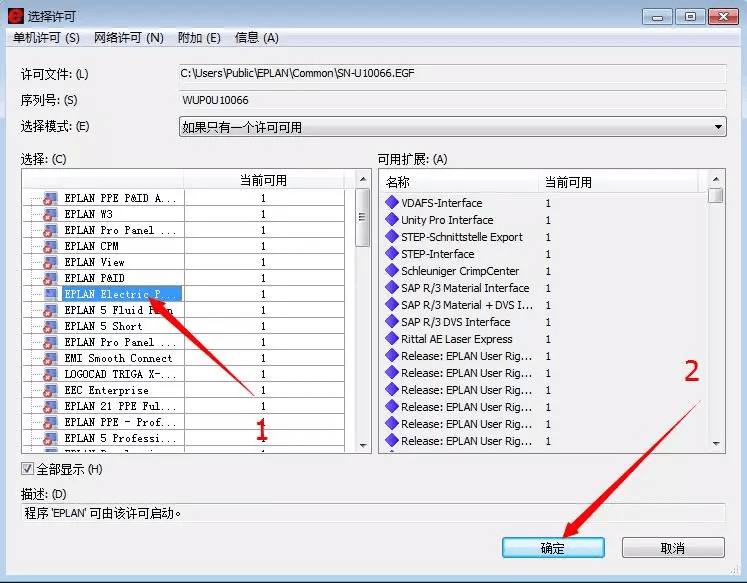Select the EPLAN 5 Short text
Image resolution: width=747 pixels, height=583 pixels.
(x=103, y=326)
